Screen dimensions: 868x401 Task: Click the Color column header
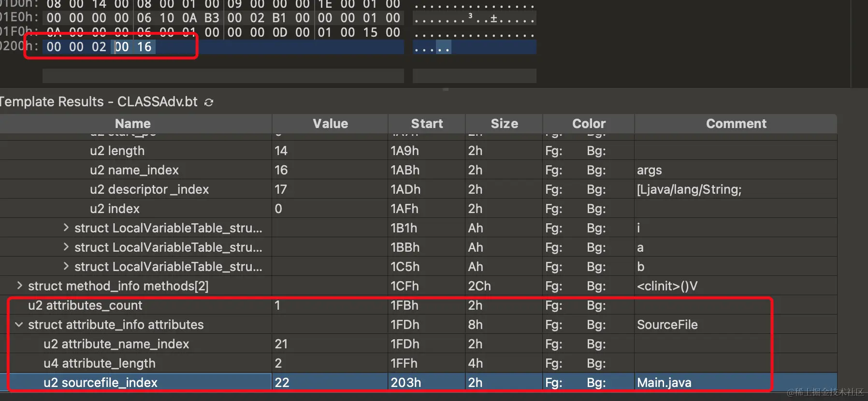(589, 124)
